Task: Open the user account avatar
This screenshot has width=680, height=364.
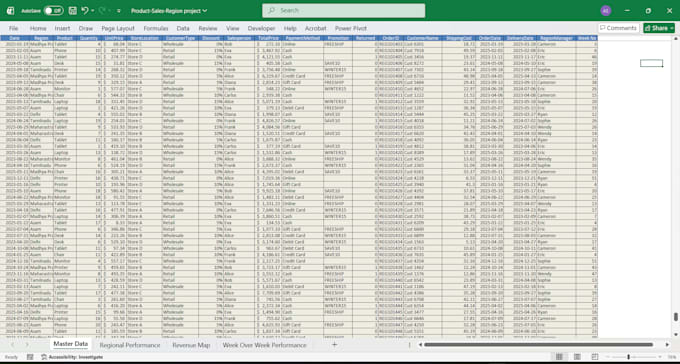Action: point(606,11)
